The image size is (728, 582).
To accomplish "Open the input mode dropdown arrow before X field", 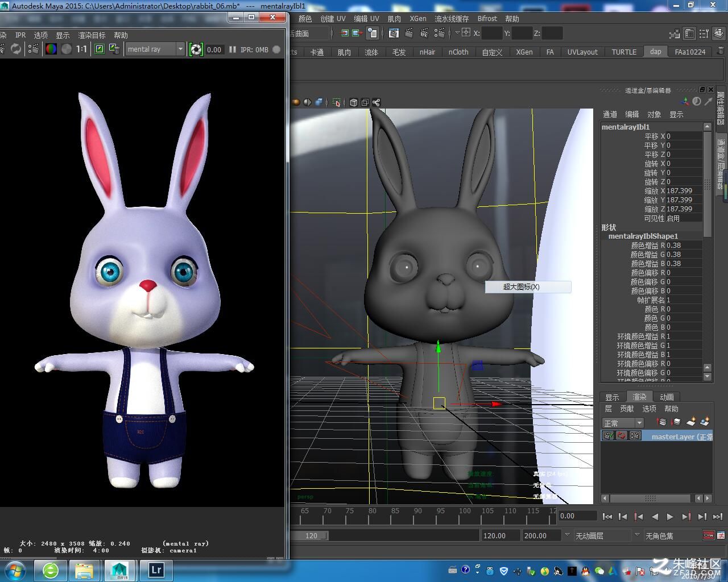I will [x=457, y=33].
